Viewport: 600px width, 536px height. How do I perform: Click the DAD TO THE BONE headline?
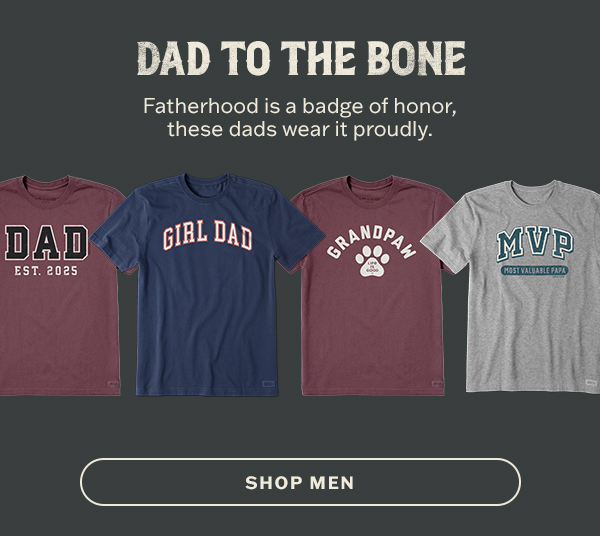[301, 58]
